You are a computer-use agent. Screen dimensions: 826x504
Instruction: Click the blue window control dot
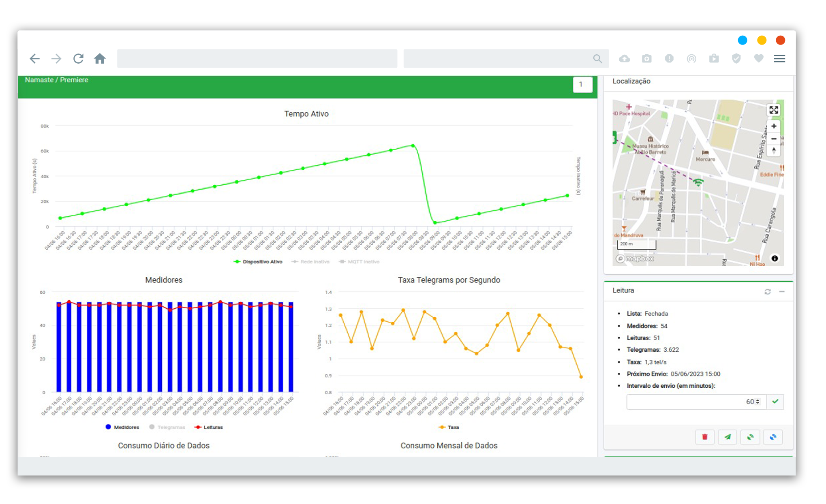coord(743,40)
